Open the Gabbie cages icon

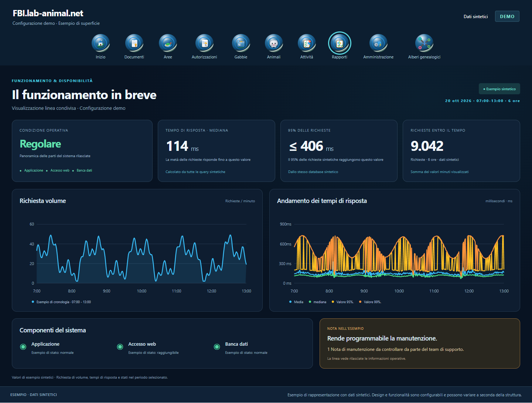[241, 43]
